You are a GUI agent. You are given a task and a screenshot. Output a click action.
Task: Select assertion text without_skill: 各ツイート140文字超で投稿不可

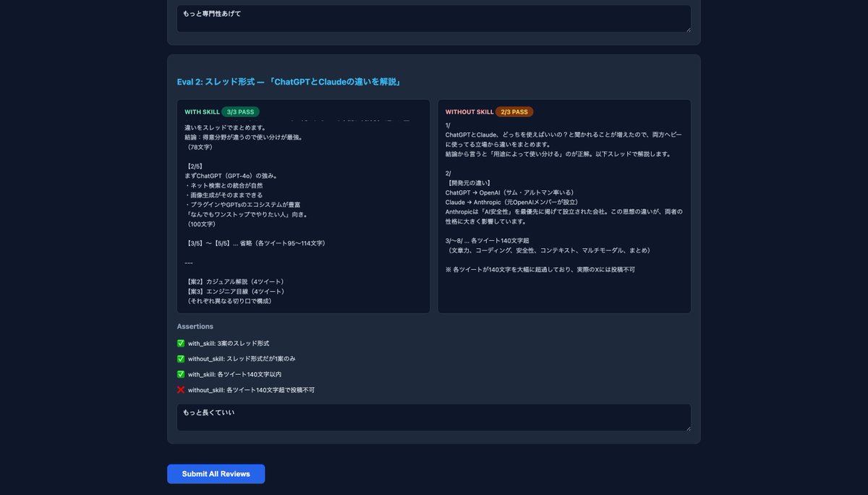(x=251, y=390)
